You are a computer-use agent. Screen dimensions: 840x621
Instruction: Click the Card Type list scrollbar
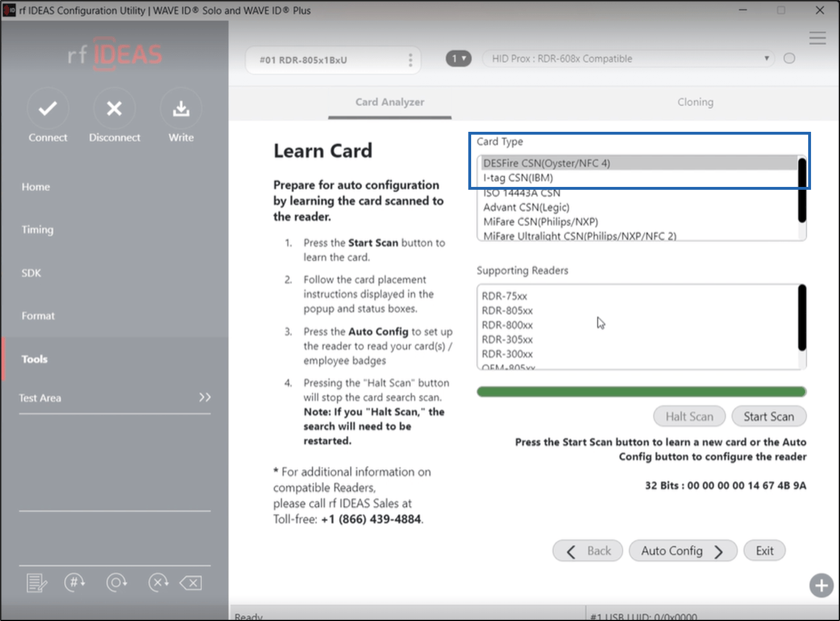[x=802, y=190]
